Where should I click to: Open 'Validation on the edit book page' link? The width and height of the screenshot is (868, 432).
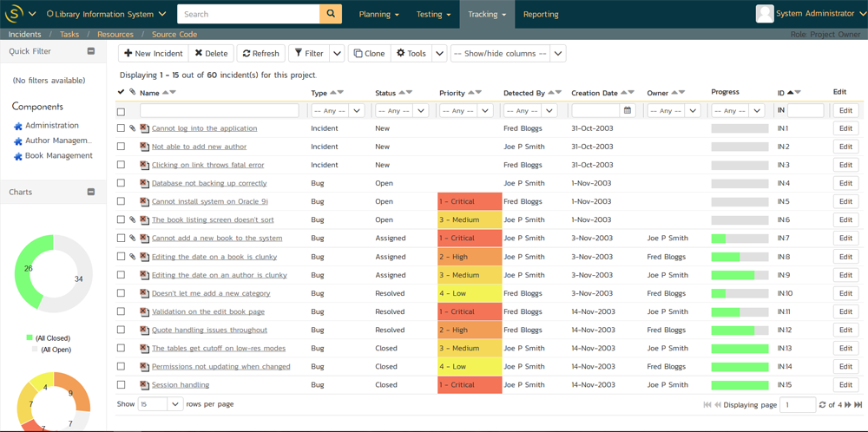coord(207,311)
